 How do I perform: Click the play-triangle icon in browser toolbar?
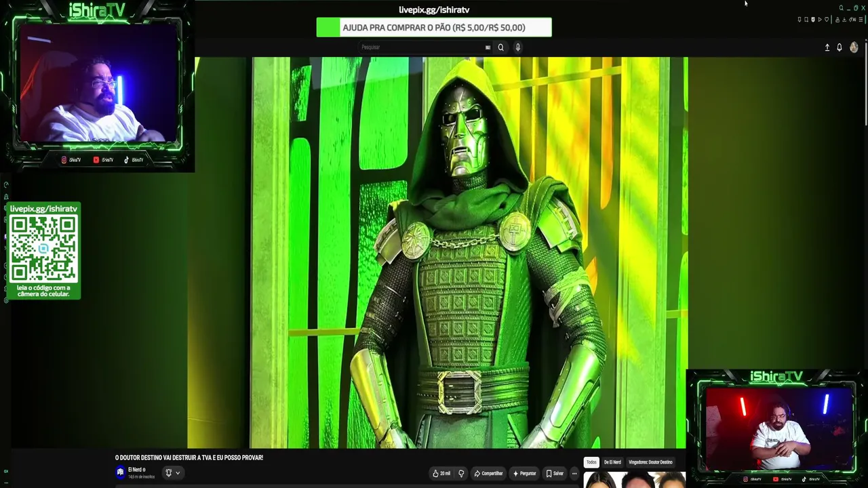(x=819, y=20)
